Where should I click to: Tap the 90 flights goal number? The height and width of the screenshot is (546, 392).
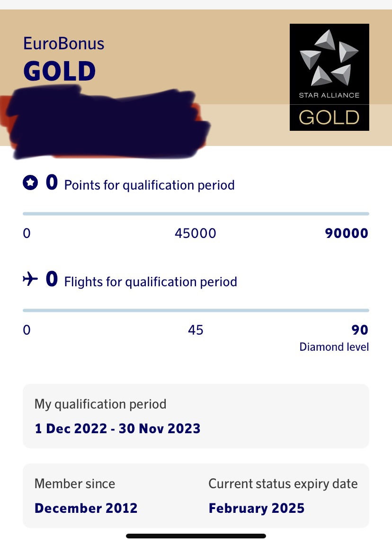360,330
